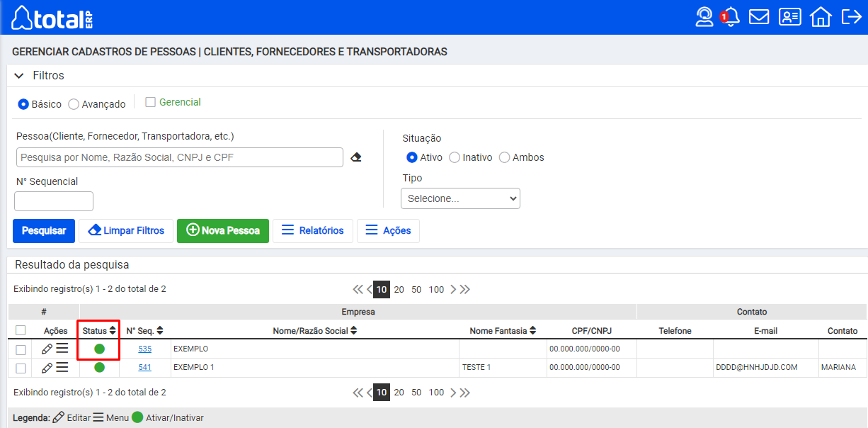Set bottom pager to 100 per page
The height and width of the screenshot is (428, 868).
pos(436,392)
